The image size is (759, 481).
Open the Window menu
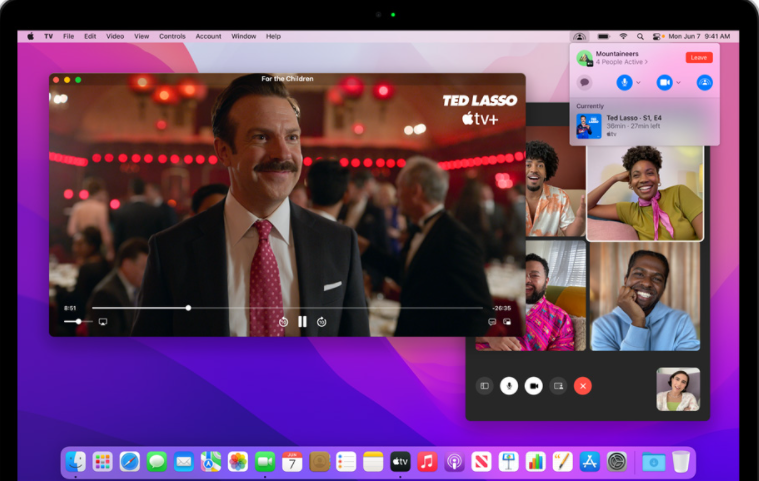click(x=243, y=36)
